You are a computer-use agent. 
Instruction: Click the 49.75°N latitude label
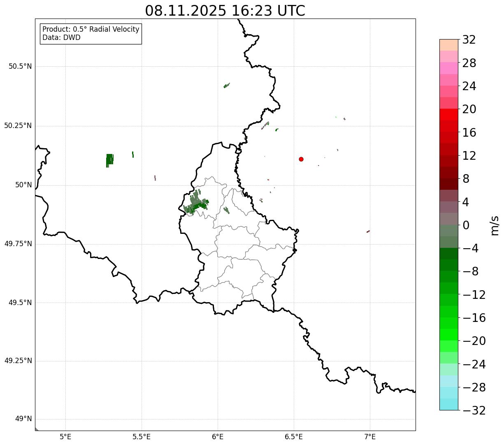18,244
